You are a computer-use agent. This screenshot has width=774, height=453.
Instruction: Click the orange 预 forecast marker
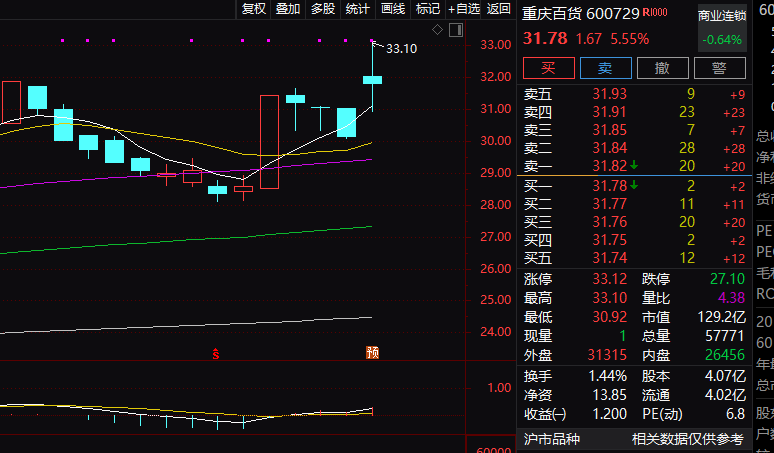372,352
